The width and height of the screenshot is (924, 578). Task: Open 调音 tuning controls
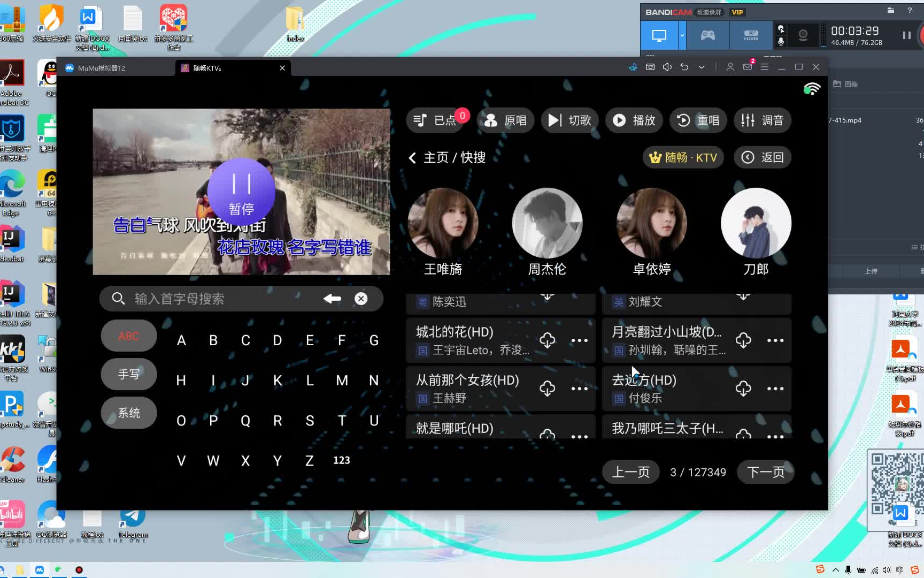pyautogui.click(x=762, y=120)
